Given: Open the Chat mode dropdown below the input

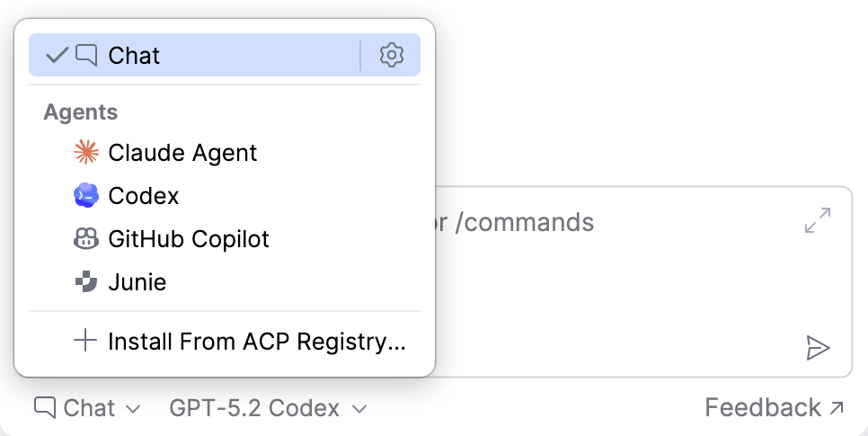Looking at the screenshot, I should (x=87, y=408).
